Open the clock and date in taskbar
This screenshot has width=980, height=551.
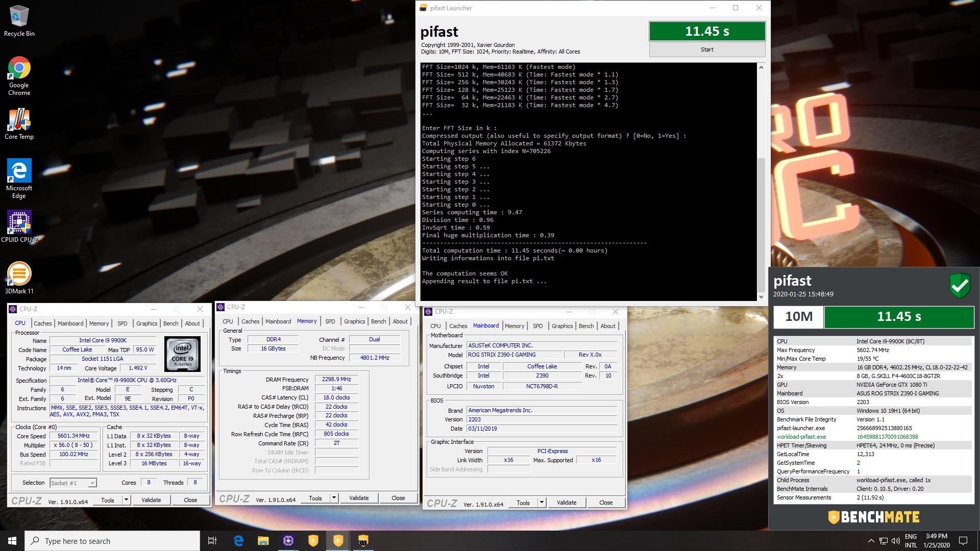click(936, 541)
